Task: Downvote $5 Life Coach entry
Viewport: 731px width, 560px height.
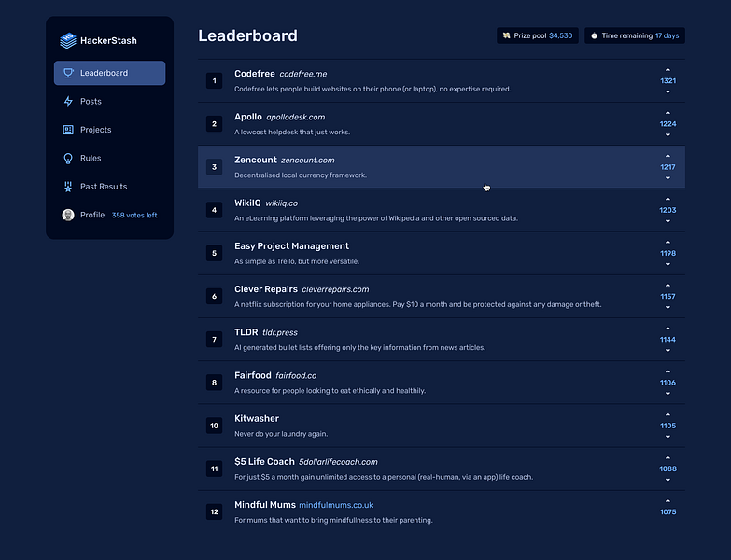Action: pos(668,481)
